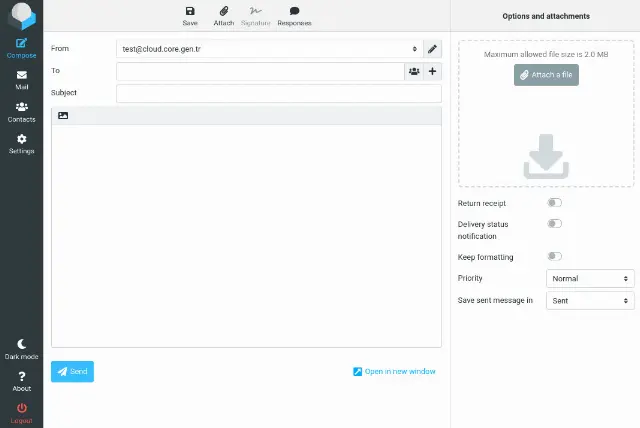The width and height of the screenshot is (640, 428).
Task: Click the Roundcube logo
Action: point(22,16)
